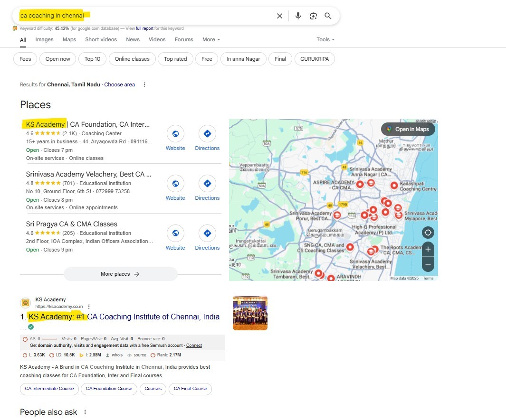Click KS Academy site favicon
This screenshot has width=506, height=420.
[x=26, y=303]
